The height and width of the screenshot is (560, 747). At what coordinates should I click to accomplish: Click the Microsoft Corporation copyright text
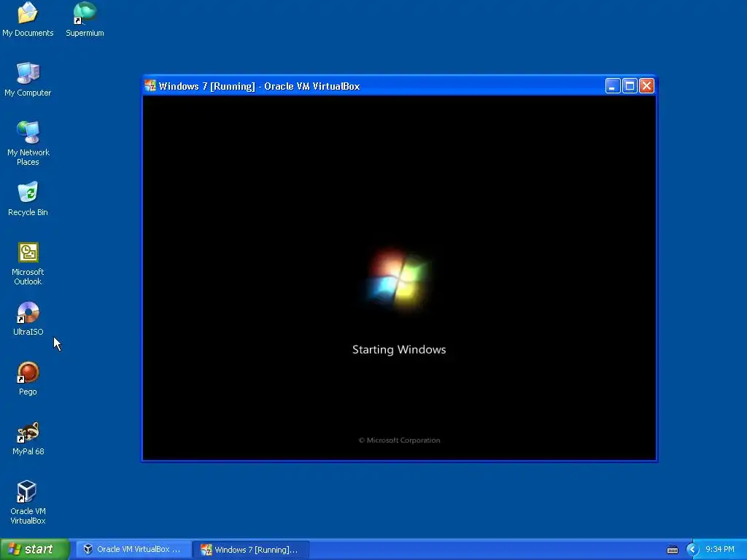[x=399, y=440]
